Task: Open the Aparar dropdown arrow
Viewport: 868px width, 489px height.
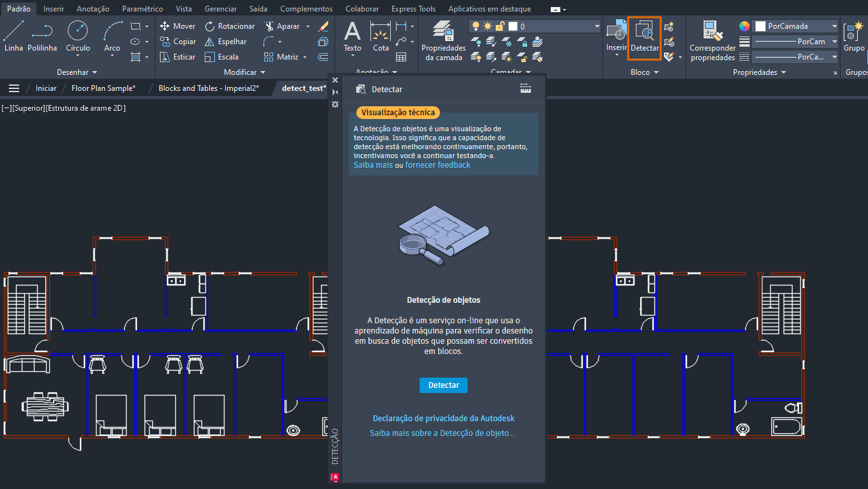Action: pyautogui.click(x=308, y=26)
